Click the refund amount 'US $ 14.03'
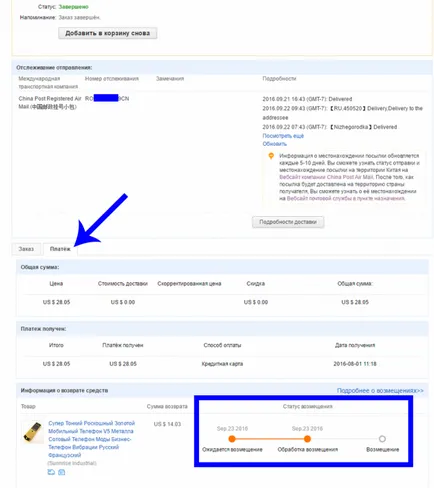Image resolution: width=434 pixels, height=488 pixels. (x=167, y=424)
